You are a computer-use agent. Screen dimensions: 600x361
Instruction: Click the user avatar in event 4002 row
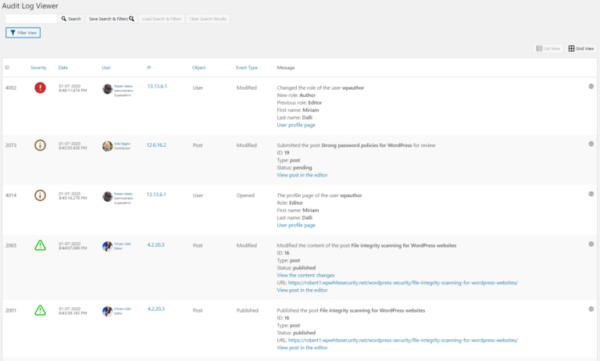pyautogui.click(x=107, y=89)
